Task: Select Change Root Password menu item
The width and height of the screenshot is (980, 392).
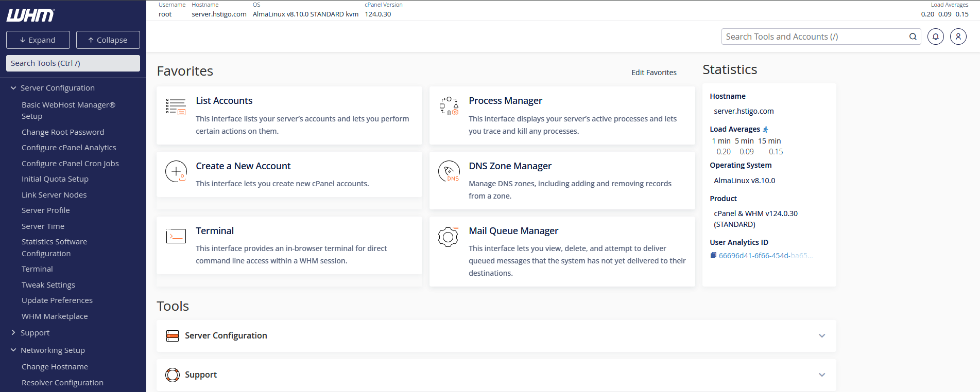Action: coord(63,132)
